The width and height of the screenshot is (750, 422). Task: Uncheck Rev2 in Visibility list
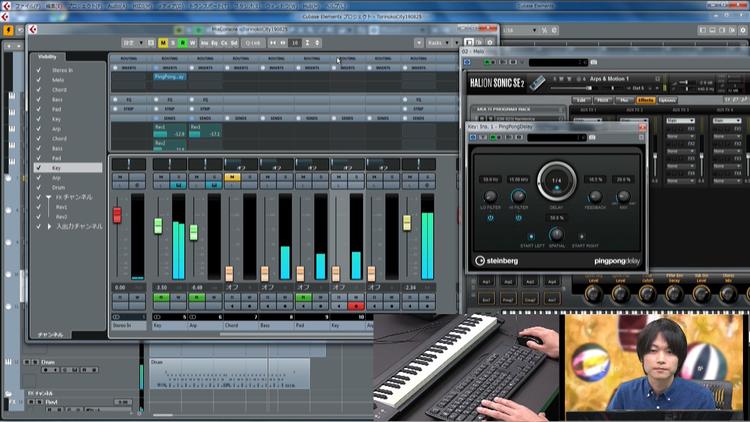pyautogui.click(x=39, y=217)
